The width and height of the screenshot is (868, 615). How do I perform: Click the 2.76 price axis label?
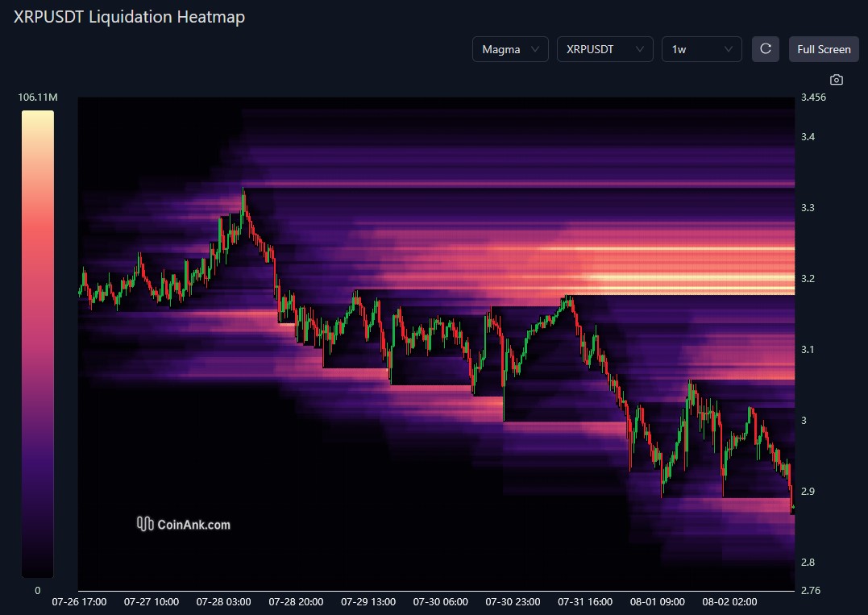click(x=811, y=590)
